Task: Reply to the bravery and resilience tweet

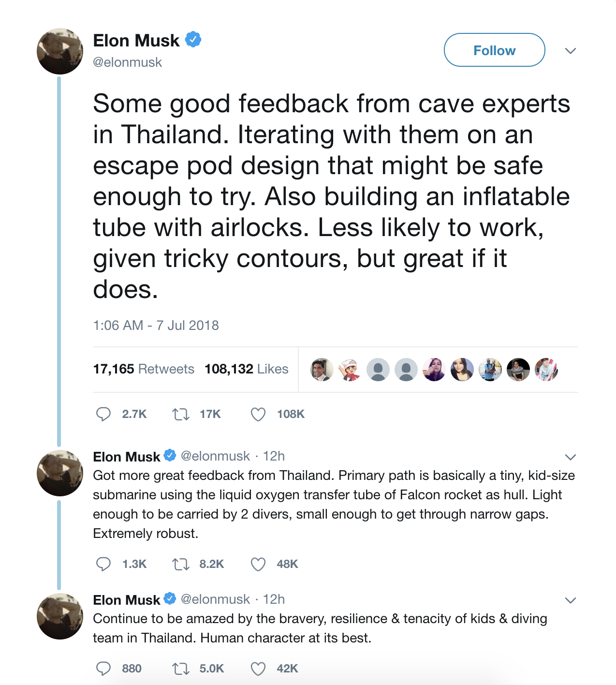Action: tap(103, 669)
